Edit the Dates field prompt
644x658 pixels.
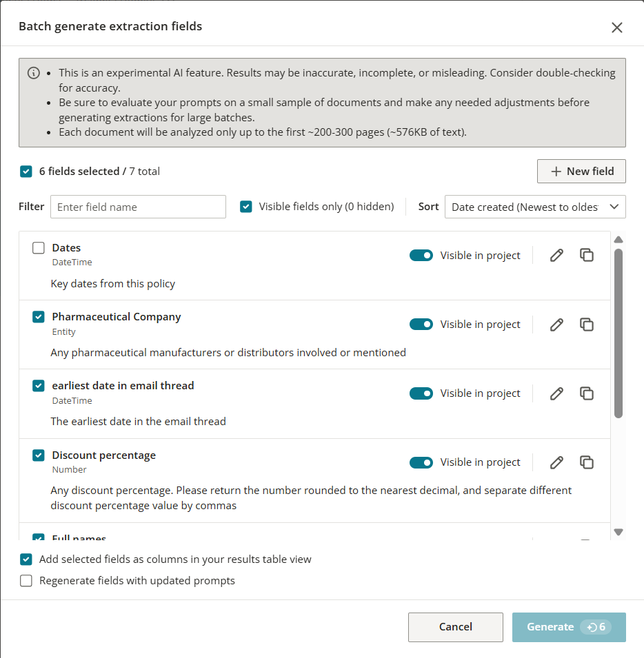(x=556, y=255)
